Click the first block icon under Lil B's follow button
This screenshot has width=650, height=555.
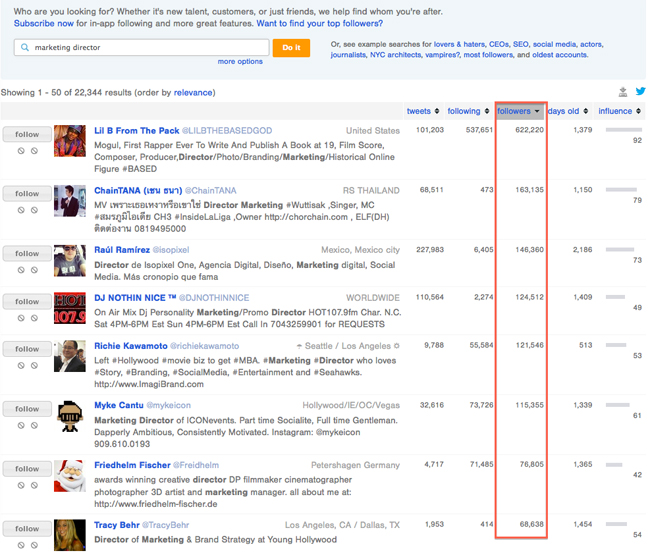click(x=21, y=151)
